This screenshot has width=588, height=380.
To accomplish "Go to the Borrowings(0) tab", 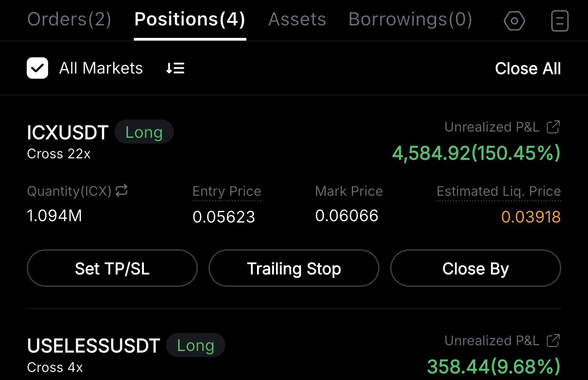I will [x=410, y=20].
